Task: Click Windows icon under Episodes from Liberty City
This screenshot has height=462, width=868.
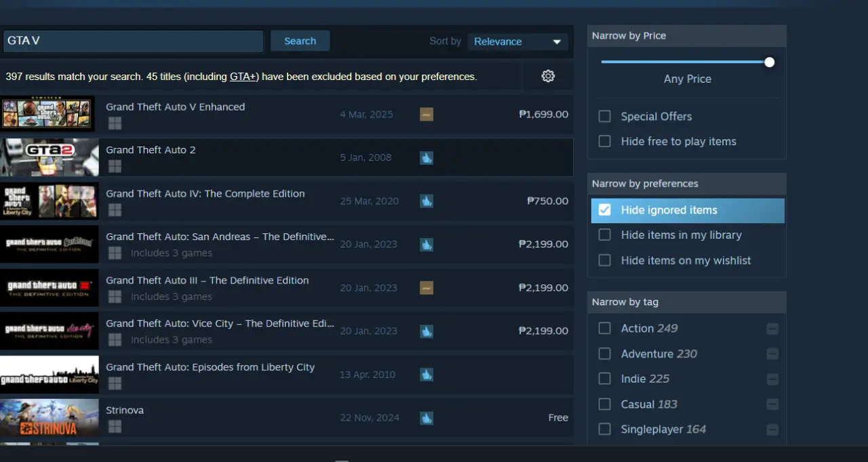Action: tap(115, 383)
